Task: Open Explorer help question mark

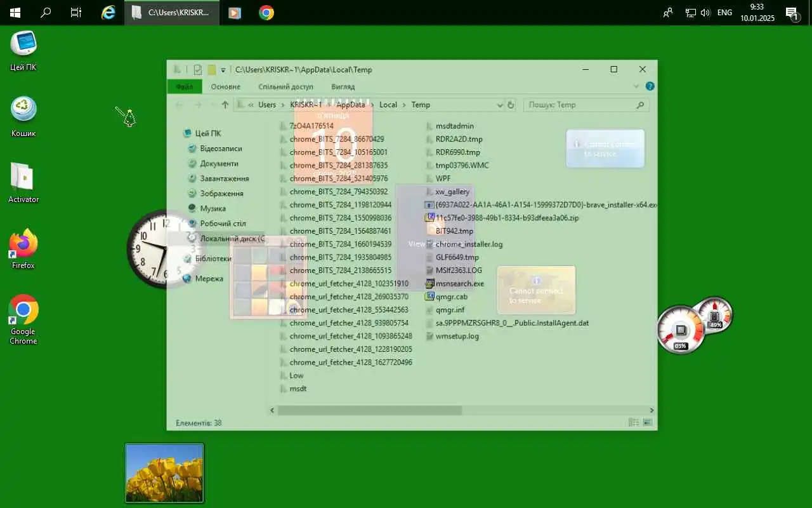Action: [x=650, y=86]
